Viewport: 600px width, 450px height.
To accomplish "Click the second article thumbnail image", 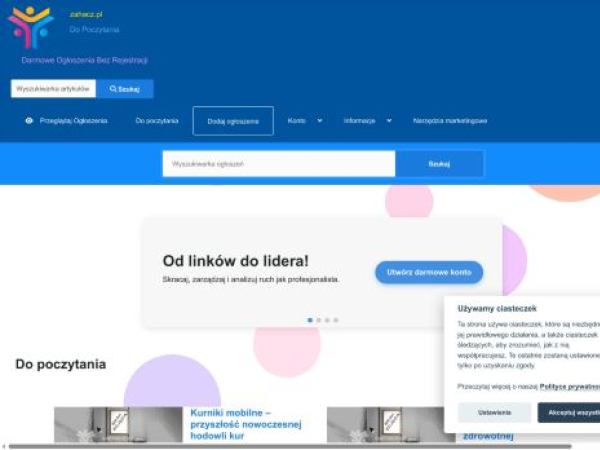I will [385, 425].
